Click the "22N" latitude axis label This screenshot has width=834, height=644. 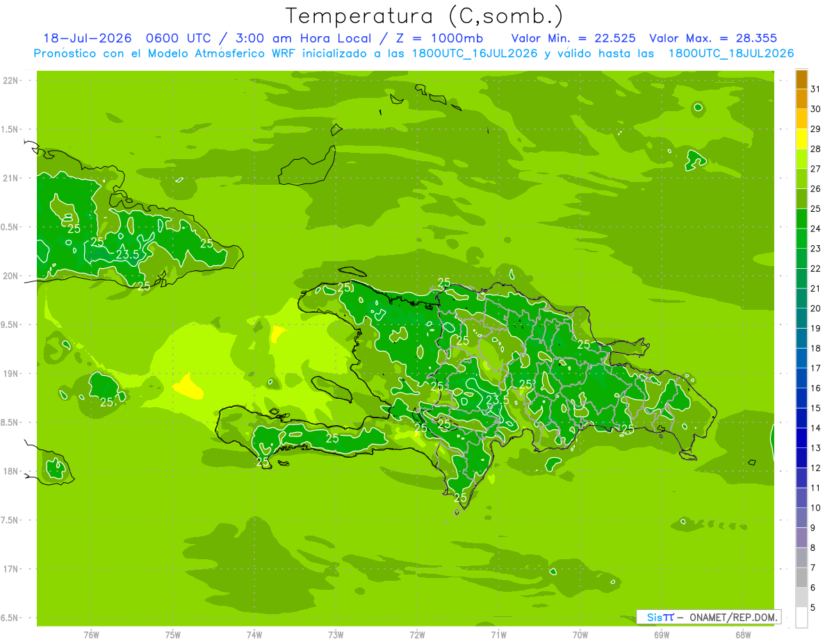(x=11, y=81)
